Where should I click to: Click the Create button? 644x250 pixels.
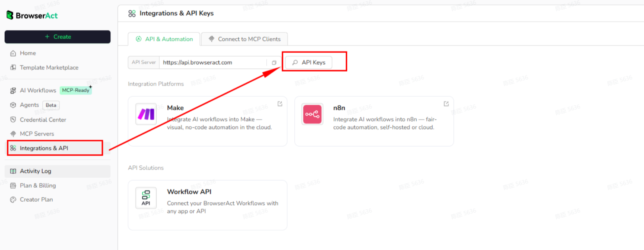coord(57,37)
